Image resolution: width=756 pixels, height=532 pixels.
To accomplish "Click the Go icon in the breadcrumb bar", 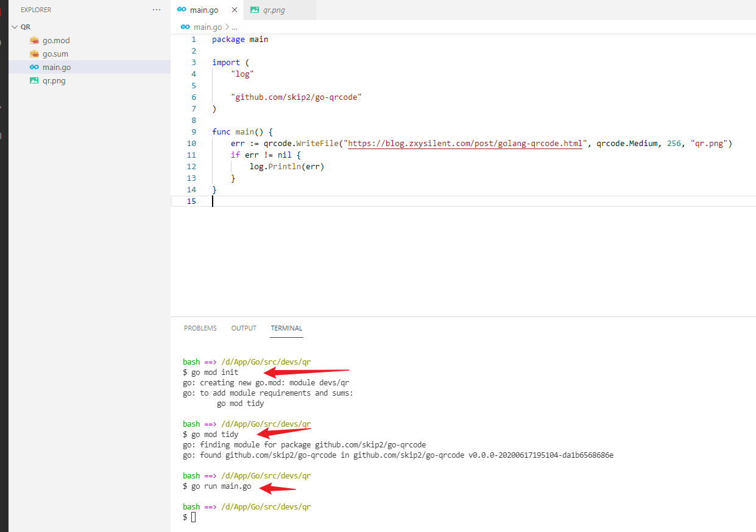I will click(x=185, y=27).
